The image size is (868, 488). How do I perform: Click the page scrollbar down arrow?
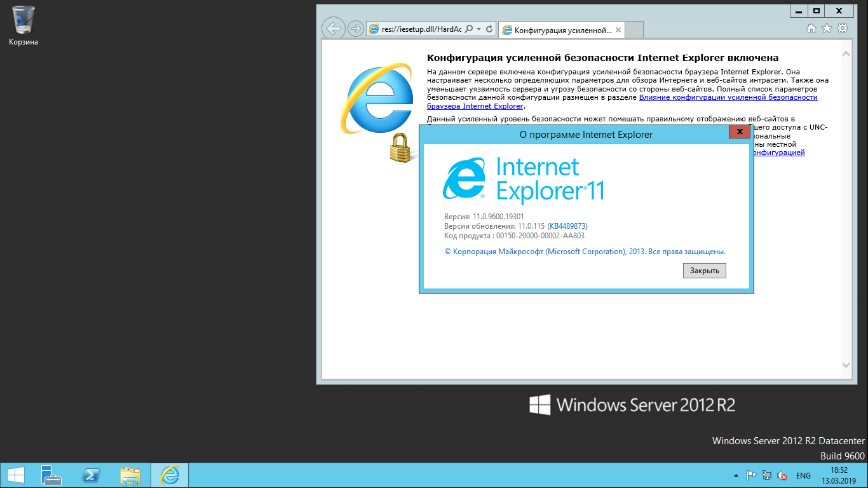(846, 365)
